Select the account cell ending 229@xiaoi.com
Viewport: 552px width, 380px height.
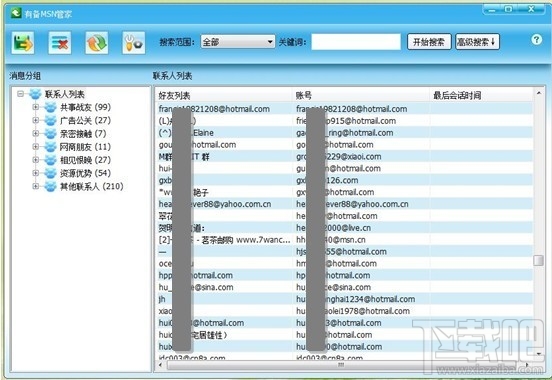(339, 156)
